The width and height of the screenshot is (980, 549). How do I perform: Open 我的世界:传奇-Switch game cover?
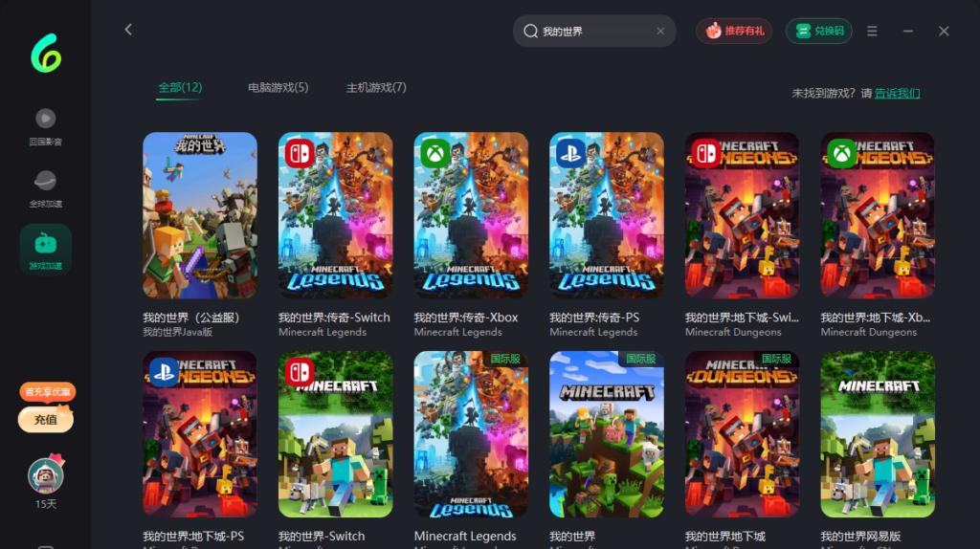336,215
